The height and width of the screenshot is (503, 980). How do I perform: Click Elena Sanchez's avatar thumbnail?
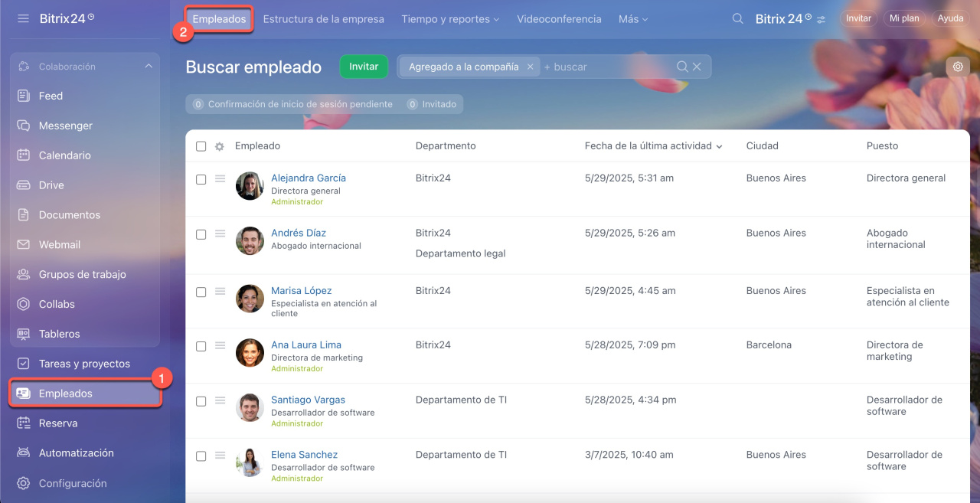coord(250,462)
